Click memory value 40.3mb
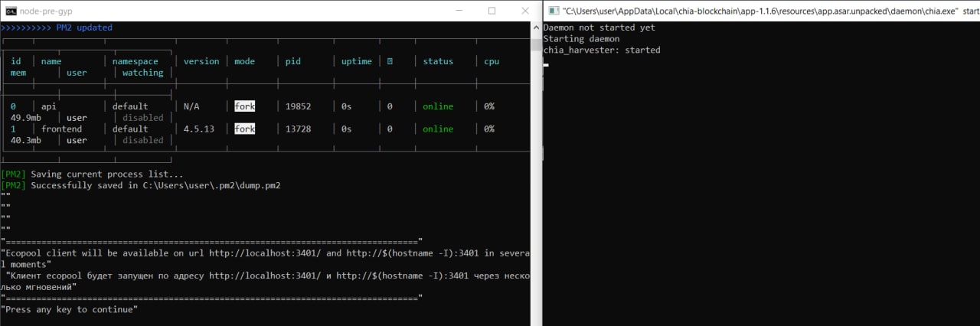 26,140
